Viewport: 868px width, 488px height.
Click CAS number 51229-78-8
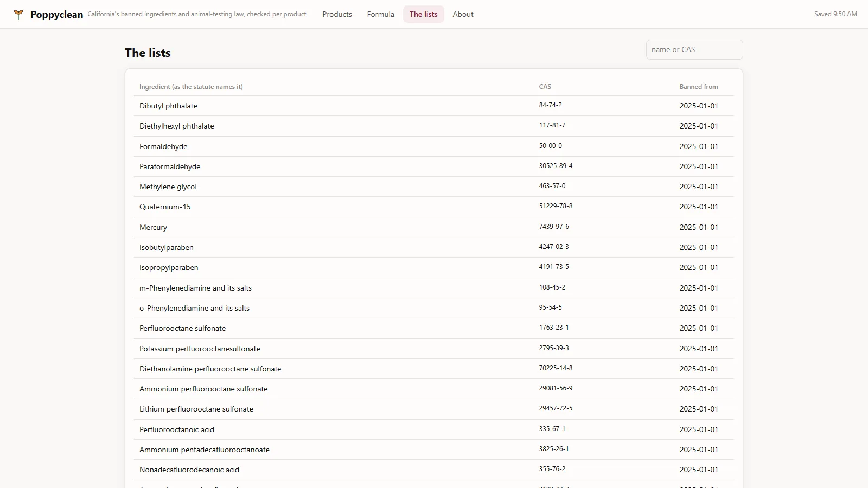coord(556,206)
